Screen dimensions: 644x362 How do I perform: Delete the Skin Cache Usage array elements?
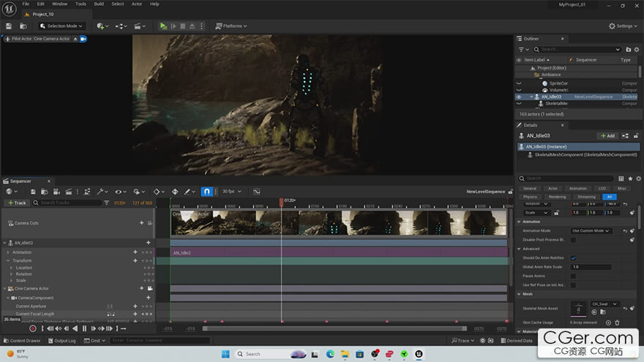(617, 323)
